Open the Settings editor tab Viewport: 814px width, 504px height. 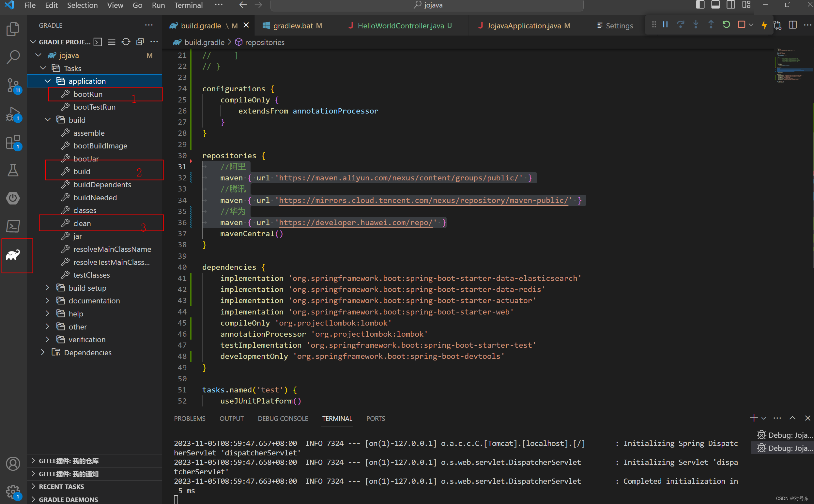[x=615, y=26]
